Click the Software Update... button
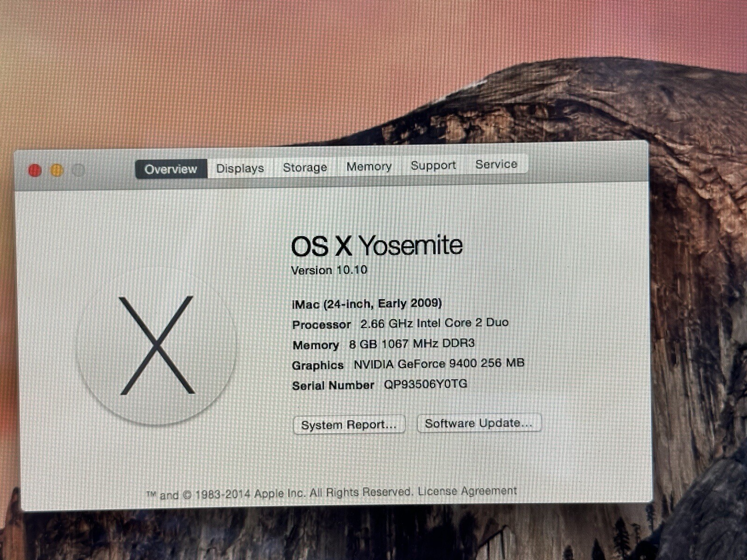Screen dimensions: 747x560 point(479,423)
